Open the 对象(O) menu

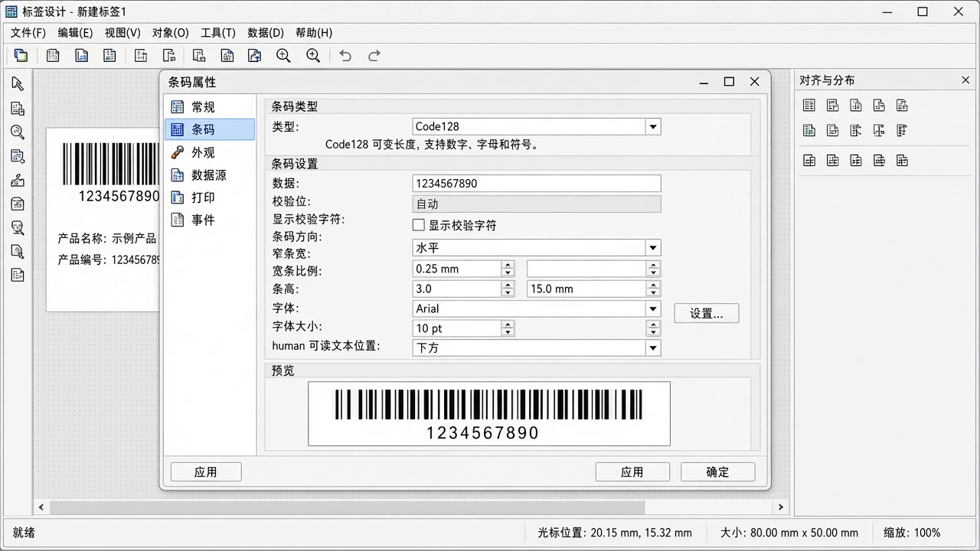[170, 33]
